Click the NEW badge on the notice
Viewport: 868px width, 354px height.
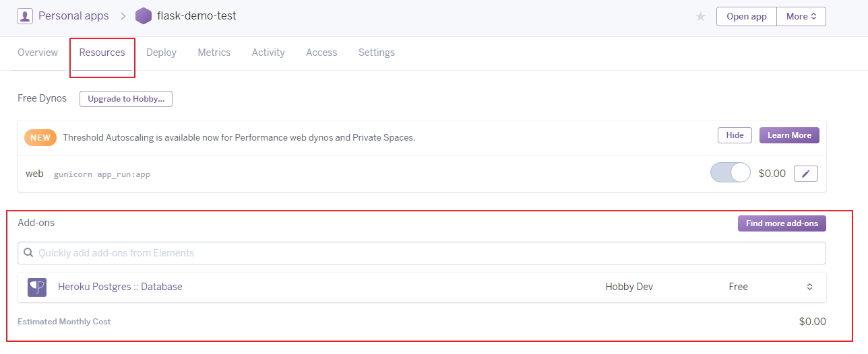tap(40, 137)
